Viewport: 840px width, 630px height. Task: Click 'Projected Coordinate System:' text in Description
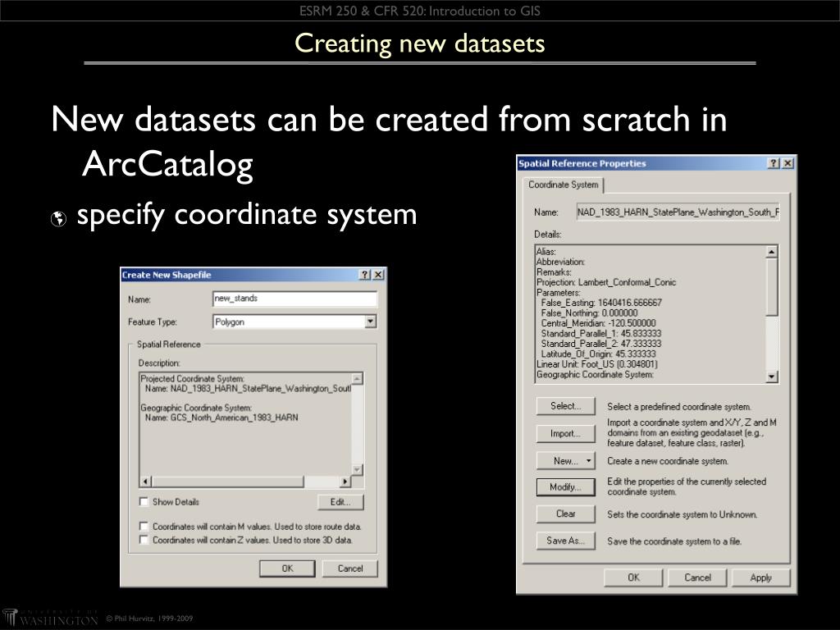[192, 378]
